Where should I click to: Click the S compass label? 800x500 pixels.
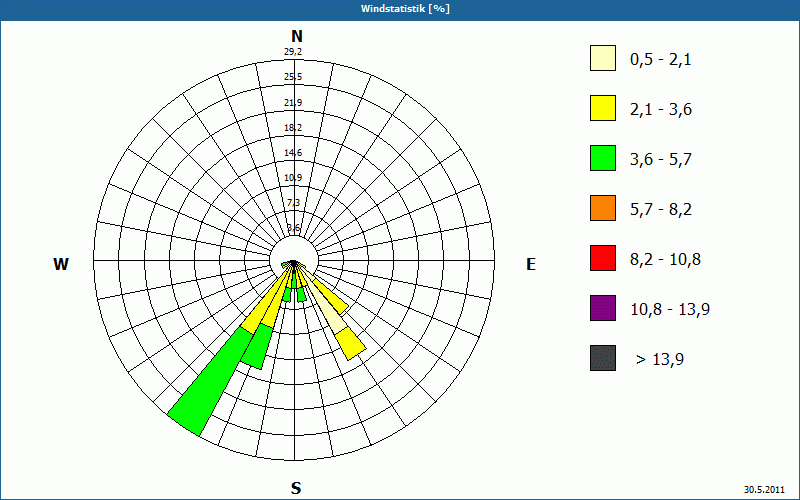pyautogui.click(x=296, y=488)
